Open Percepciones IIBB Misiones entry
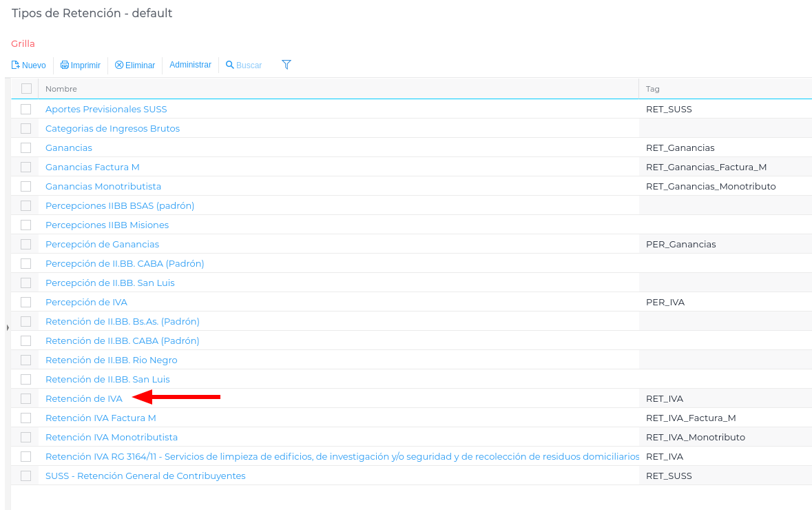 (x=107, y=225)
